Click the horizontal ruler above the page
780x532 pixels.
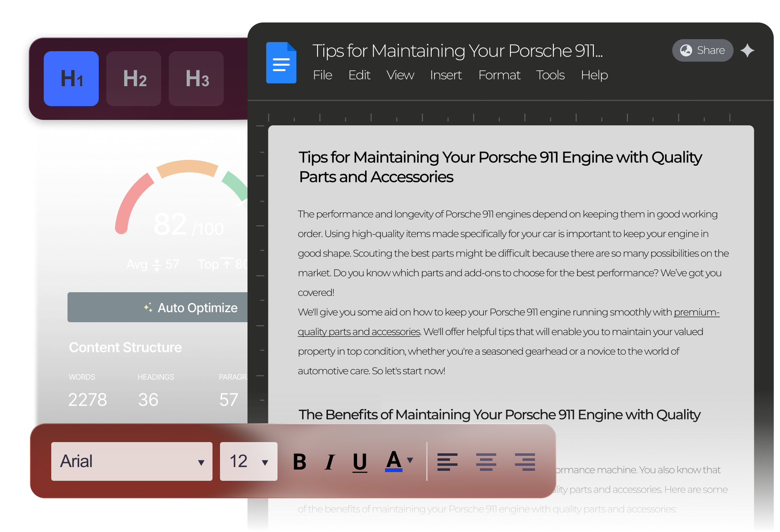coord(499,117)
